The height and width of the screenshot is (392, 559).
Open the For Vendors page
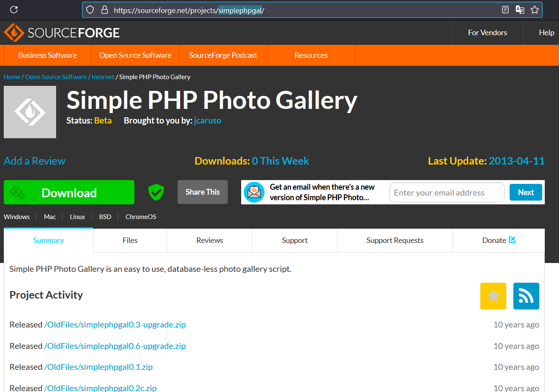(487, 33)
